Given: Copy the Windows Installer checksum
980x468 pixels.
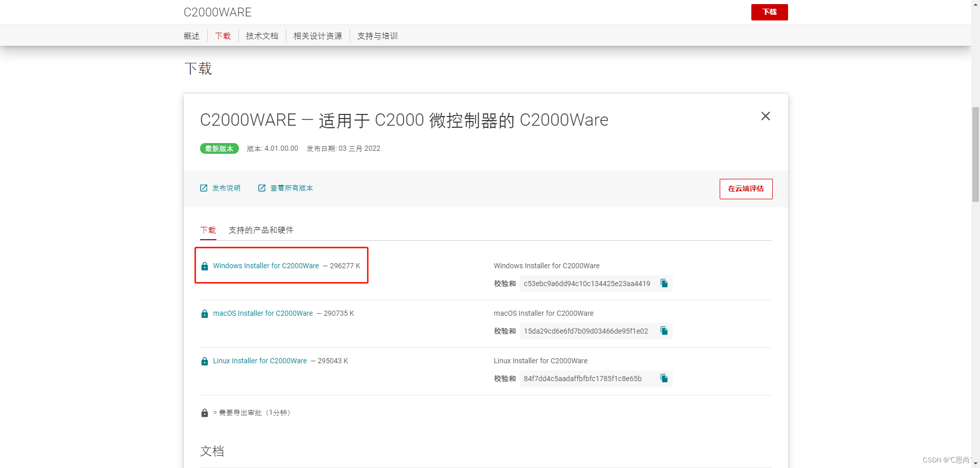Looking at the screenshot, I should click(664, 283).
